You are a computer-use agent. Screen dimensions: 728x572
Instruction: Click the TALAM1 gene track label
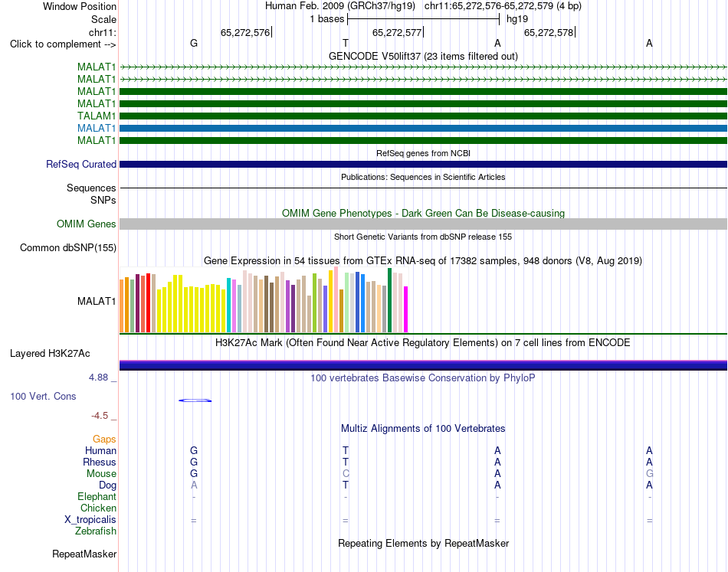coord(97,116)
